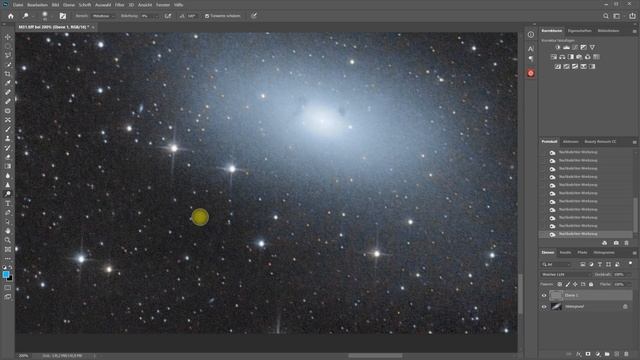Click the zoom percentage field in status bar

pos(24,356)
